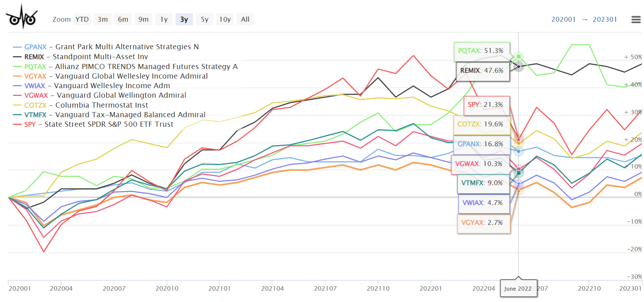Click the REMIX diamond data marker
Viewport: 644px width, 302px height.
point(519,66)
